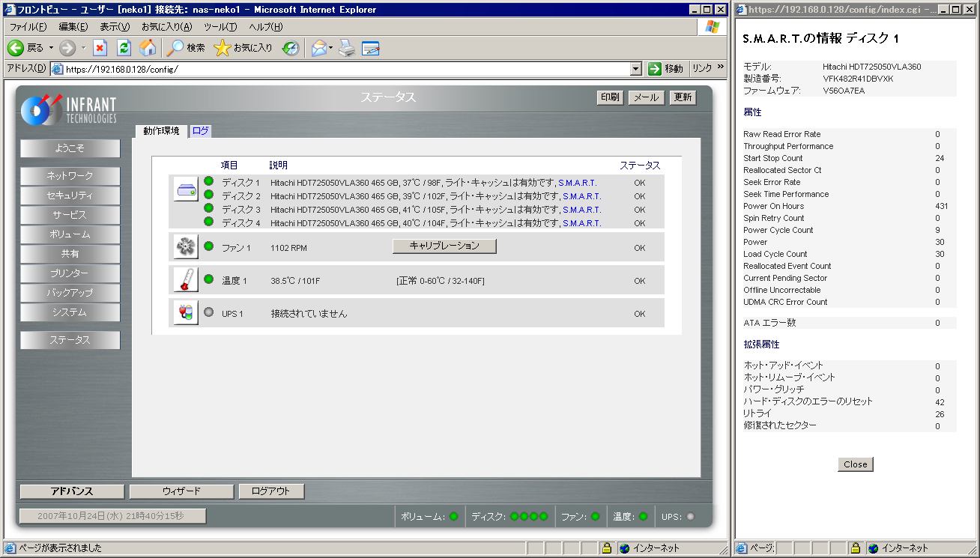Go to the IE Home page icon
The height and width of the screenshot is (558, 980).
click(148, 48)
